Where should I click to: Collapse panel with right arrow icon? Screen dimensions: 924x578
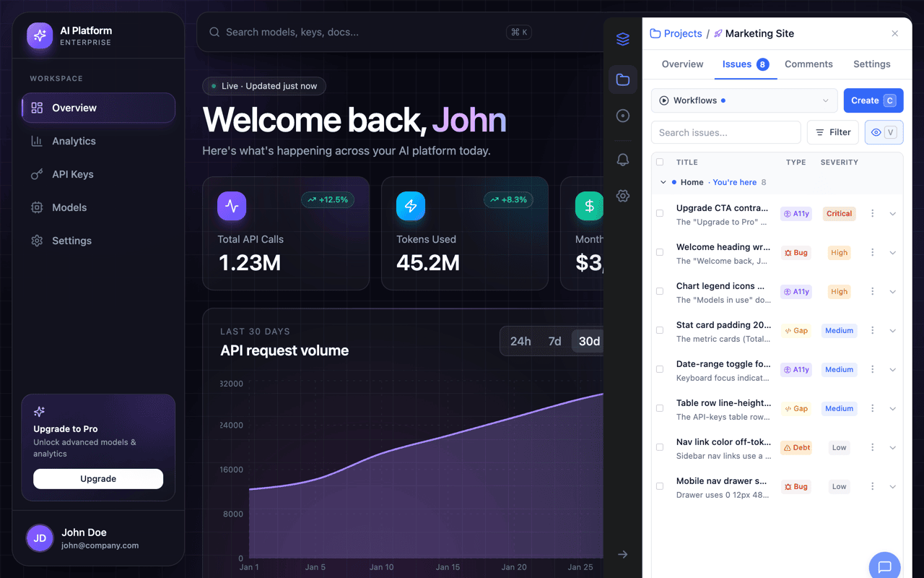(623, 554)
